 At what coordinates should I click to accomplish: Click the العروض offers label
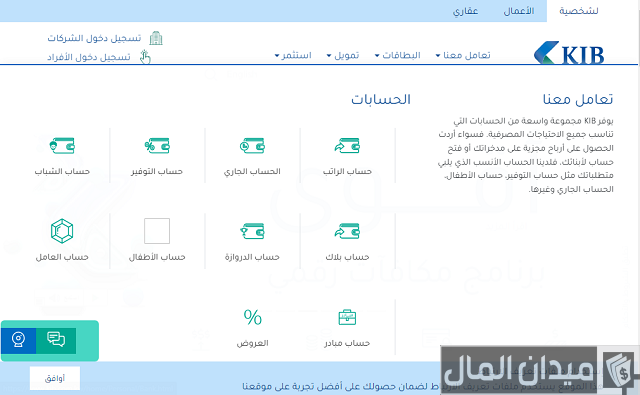pos(252,343)
